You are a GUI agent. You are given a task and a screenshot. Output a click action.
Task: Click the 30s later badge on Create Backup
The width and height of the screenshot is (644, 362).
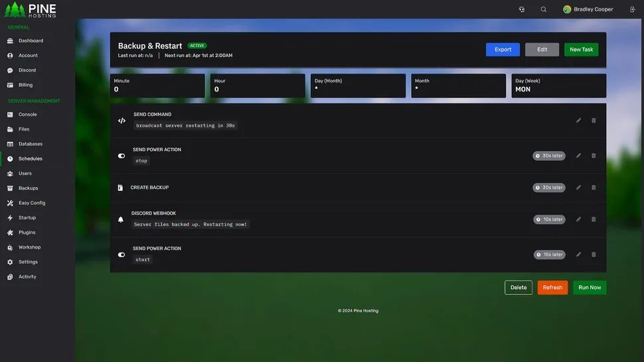tap(549, 188)
